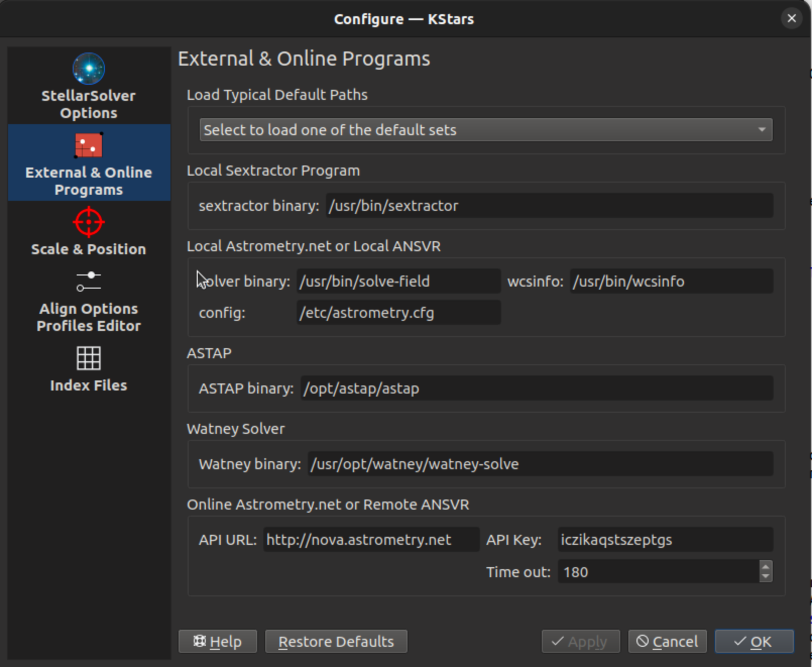The height and width of the screenshot is (667, 812).
Task: Focus the wcsinfo path field
Action: pyautogui.click(x=671, y=282)
